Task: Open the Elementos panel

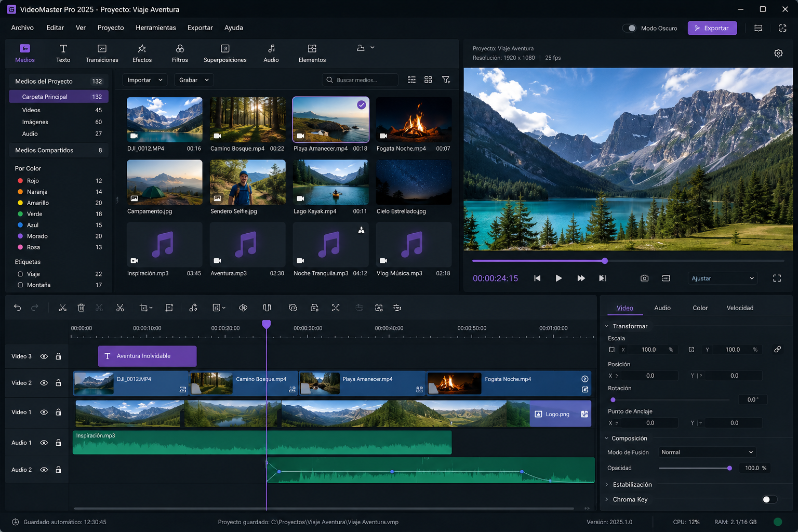Action: (x=312, y=54)
